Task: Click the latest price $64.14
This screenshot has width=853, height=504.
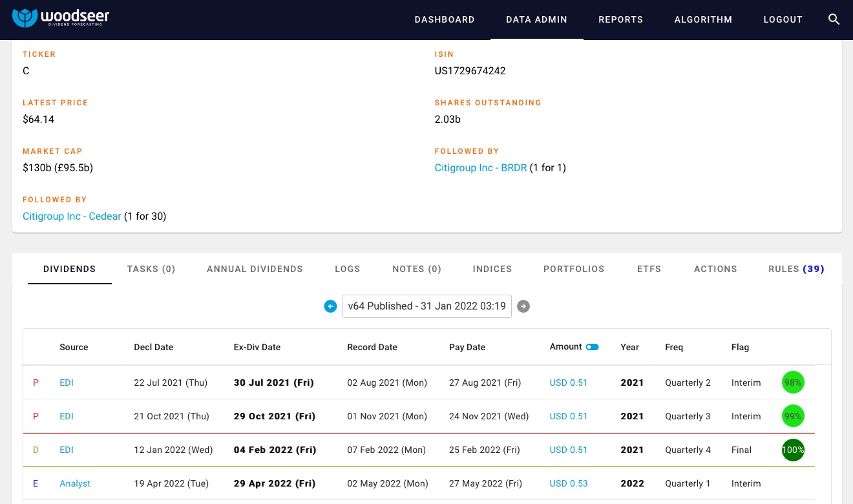Action: pos(39,120)
